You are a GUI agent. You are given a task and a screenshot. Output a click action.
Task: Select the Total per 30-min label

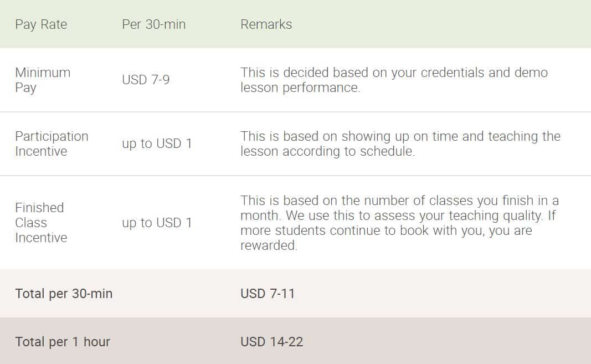tap(64, 294)
